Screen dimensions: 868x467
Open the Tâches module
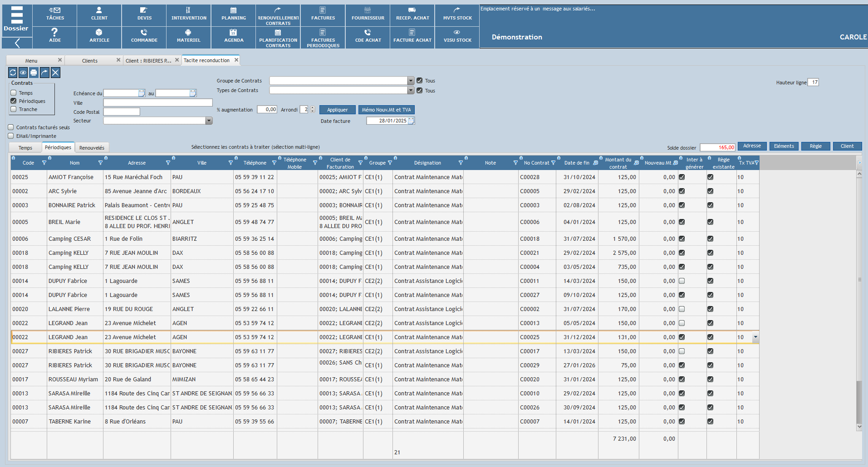coord(55,15)
